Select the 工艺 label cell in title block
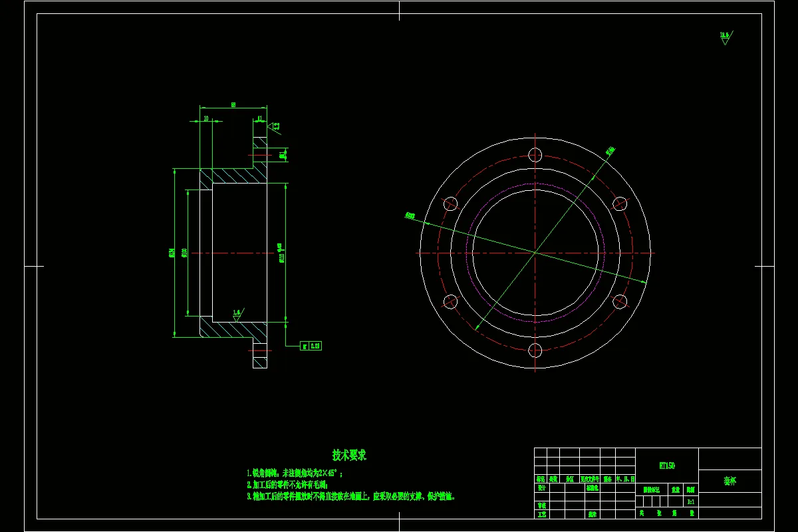 (x=541, y=514)
